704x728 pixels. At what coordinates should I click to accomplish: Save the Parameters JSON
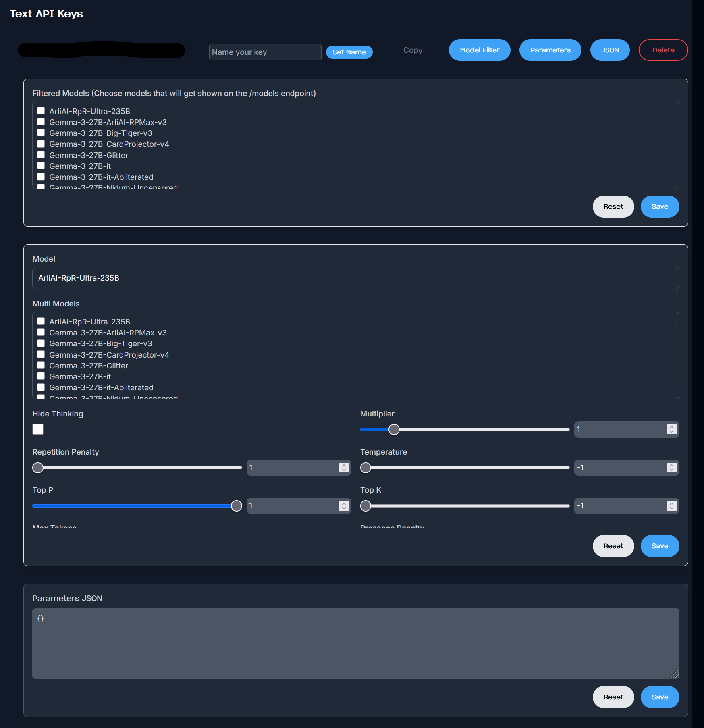click(x=660, y=697)
